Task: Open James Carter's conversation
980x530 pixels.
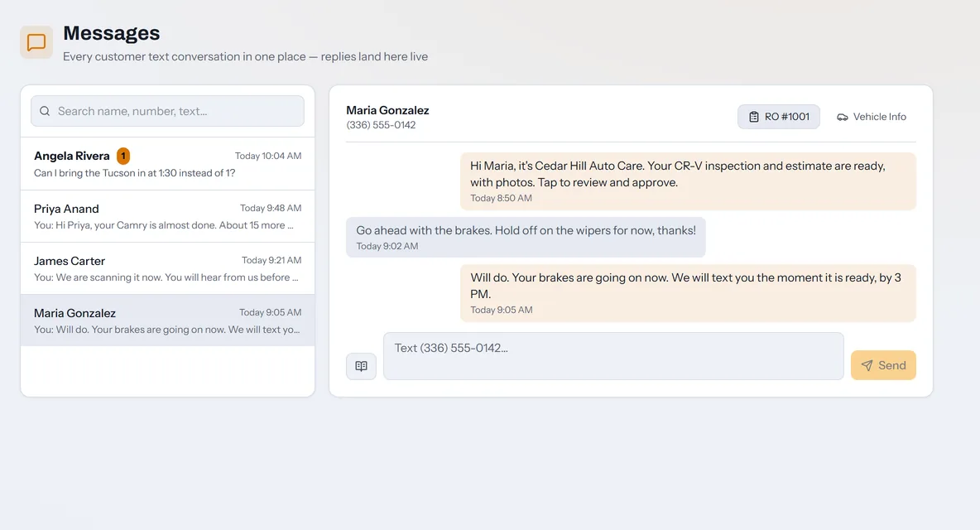Action: click(167, 269)
